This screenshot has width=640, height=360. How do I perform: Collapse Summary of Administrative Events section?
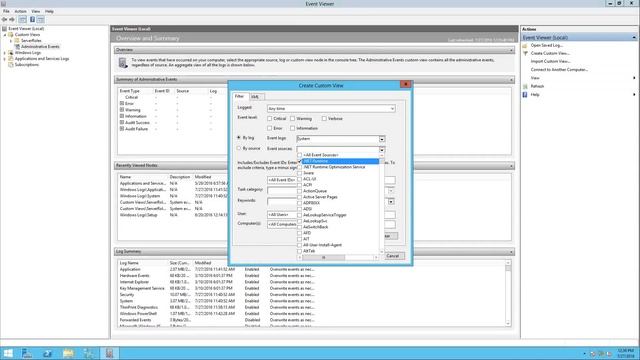511,80
